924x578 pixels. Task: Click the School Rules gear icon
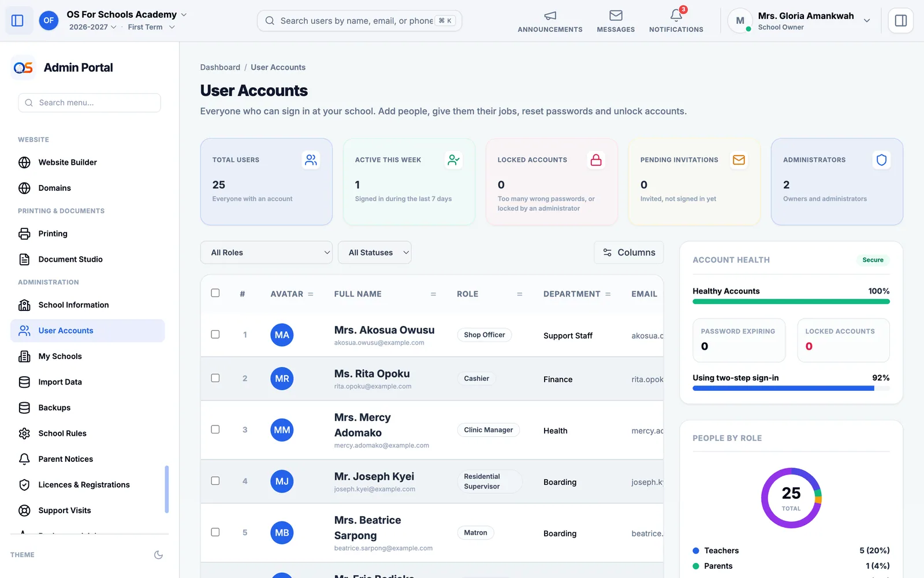(24, 433)
